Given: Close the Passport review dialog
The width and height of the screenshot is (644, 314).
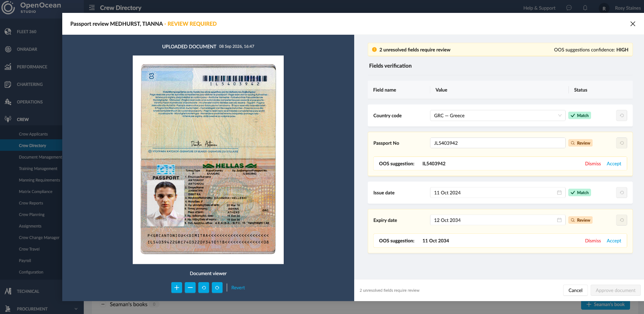Looking at the screenshot, I should tap(633, 24).
